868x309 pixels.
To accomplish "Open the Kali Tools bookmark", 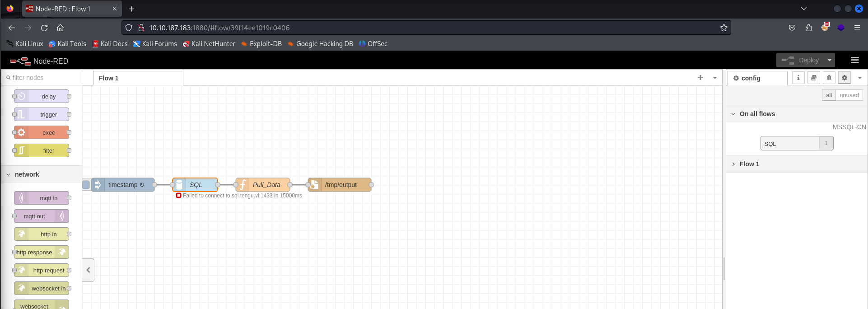I will click(67, 44).
